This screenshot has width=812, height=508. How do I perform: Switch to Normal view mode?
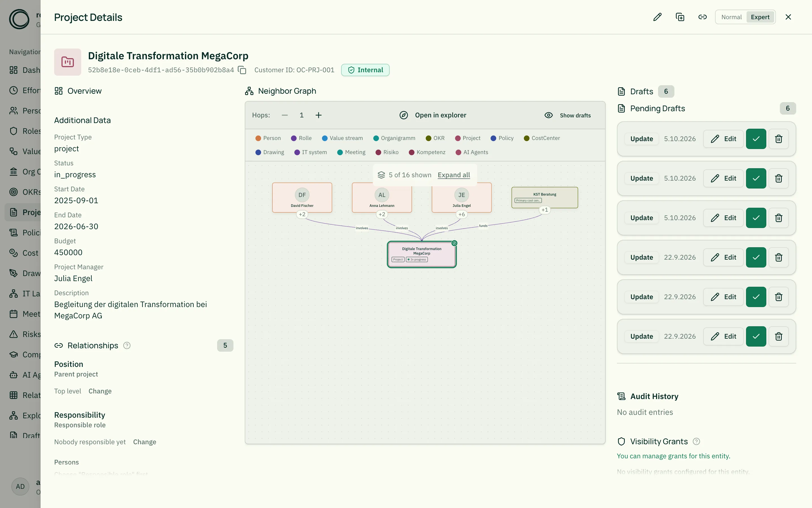point(731,17)
